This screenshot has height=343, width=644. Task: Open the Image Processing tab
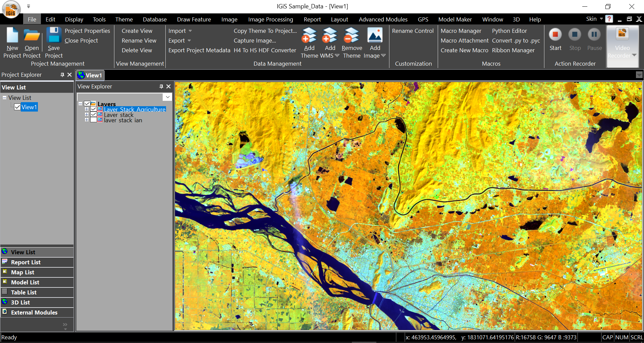click(271, 19)
